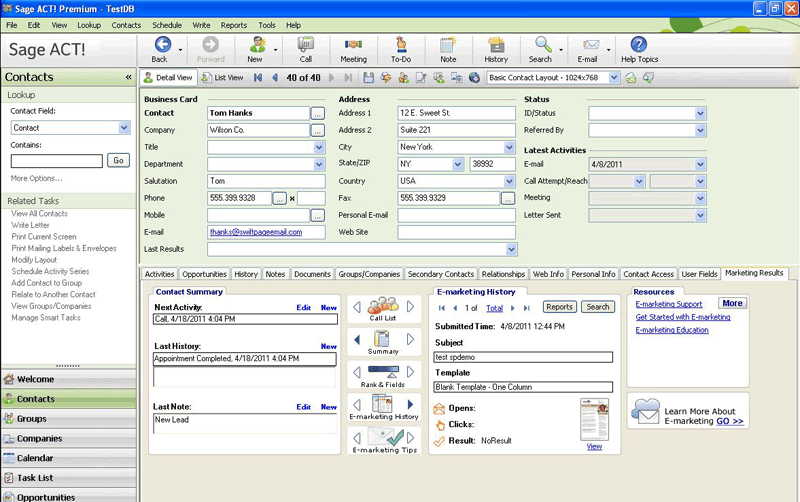800x502 pixels.
Task: Click the Summary panel icon
Action: [x=382, y=339]
